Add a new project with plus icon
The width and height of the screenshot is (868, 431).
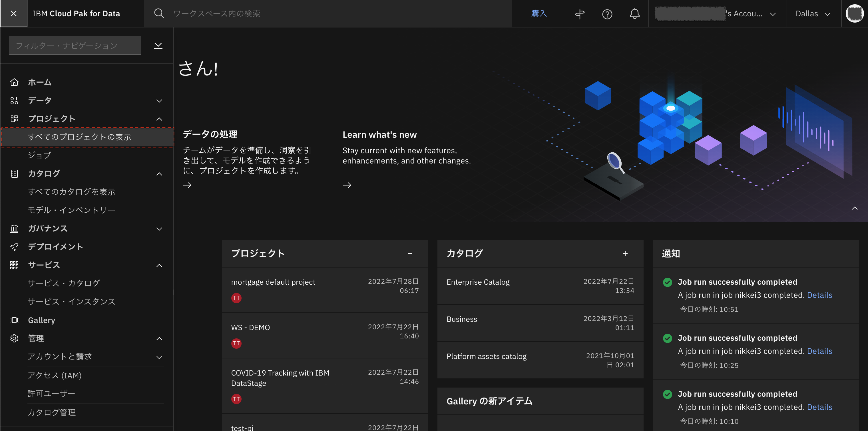point(410,253)
